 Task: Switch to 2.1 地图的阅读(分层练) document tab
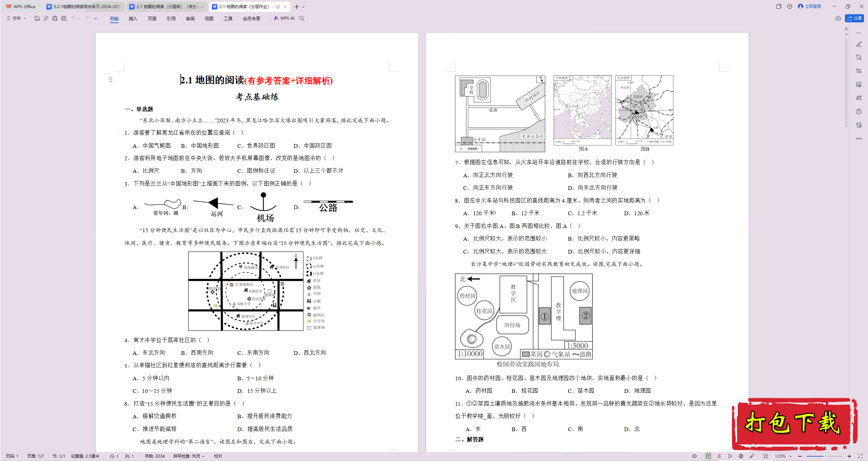click(167, 6)
